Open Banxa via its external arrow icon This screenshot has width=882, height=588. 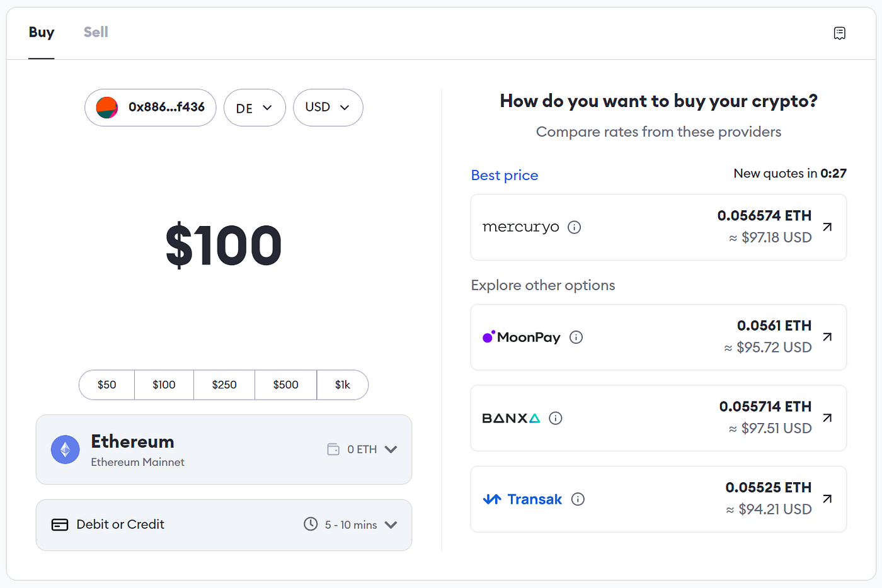pos(827,417)
